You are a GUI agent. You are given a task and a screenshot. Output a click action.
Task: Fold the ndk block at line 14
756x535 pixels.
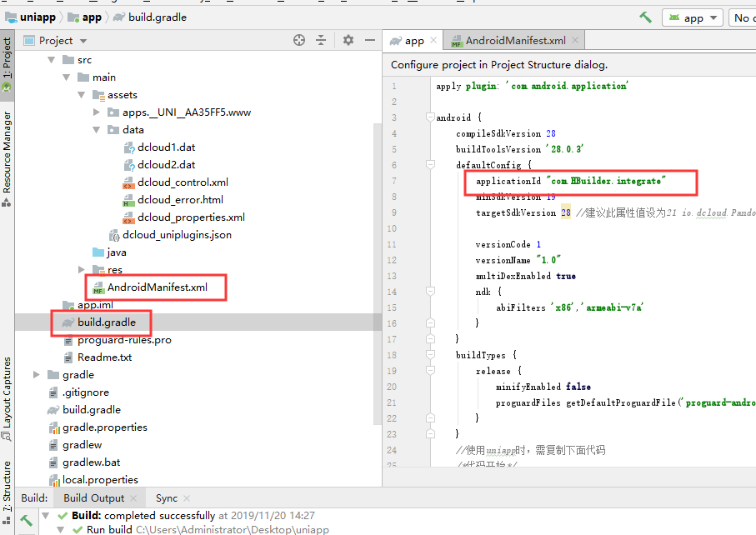431,291
